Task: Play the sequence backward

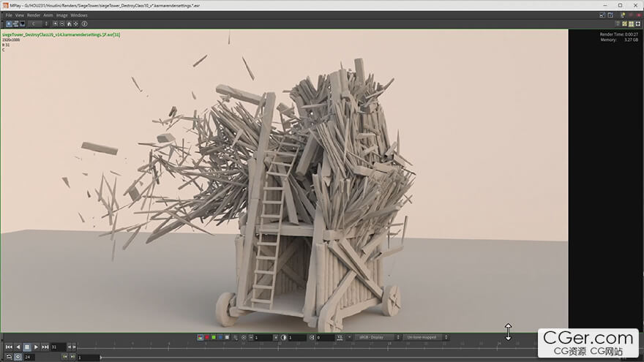Action: tap(18, 347)
